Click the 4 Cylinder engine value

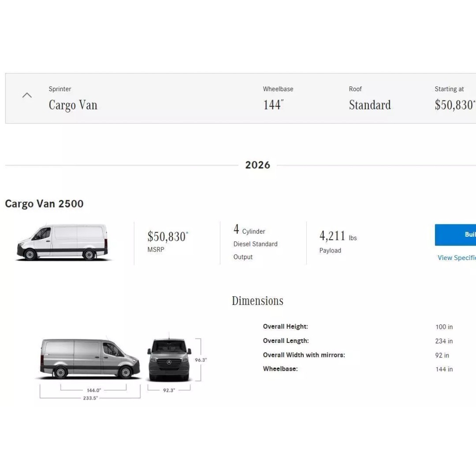pyautogui.click(x=249, y=230)
